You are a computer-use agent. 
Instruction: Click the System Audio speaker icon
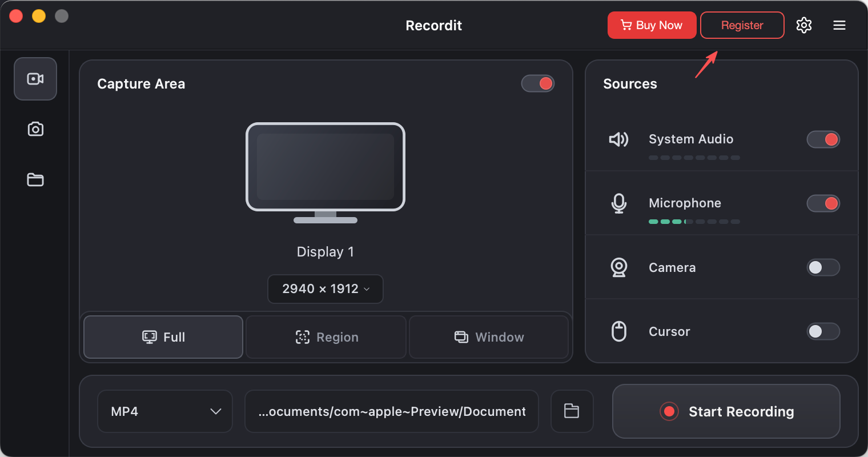[619, 139]
